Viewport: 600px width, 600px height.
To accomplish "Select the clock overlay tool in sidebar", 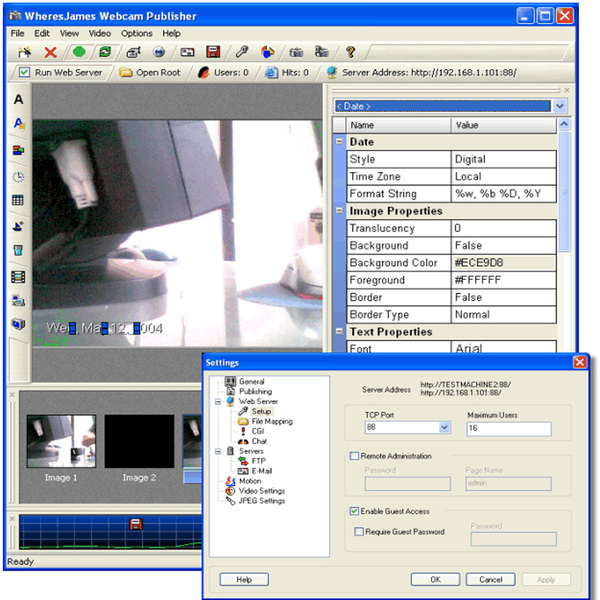I will point(18,177).
